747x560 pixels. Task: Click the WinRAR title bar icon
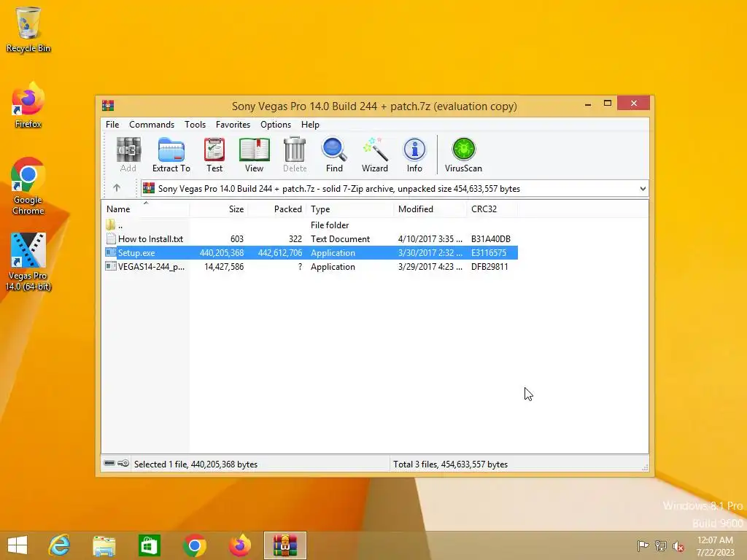(x=108, y=105)
